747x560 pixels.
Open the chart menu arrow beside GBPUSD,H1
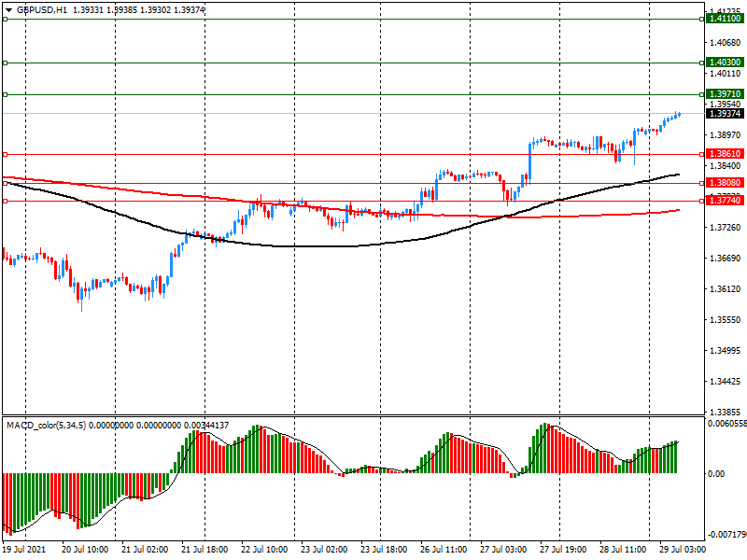(x=8, y=10)
